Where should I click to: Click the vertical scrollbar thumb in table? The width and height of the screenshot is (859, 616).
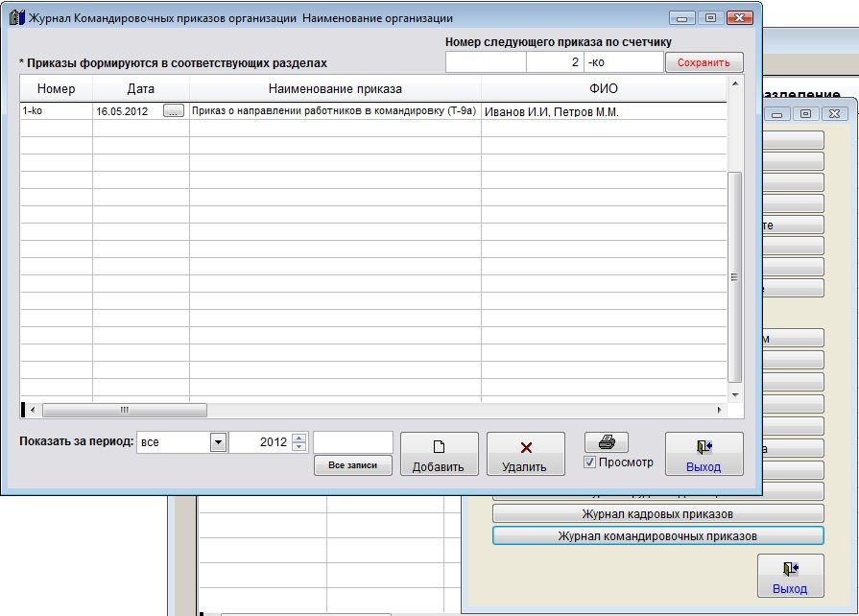[735, 277]
